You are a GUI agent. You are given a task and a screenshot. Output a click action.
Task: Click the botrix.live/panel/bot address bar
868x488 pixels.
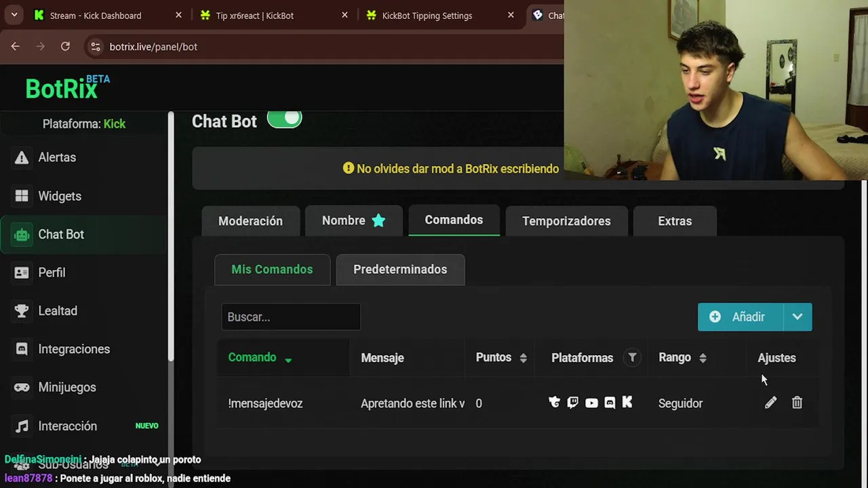click(325, 46)
